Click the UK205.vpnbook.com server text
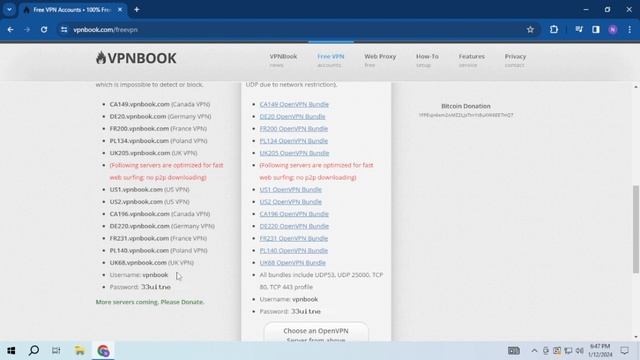 click(140, 153)
